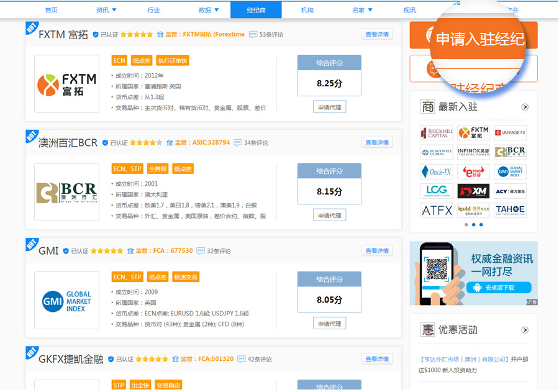
Task: Click 查看详情 for FXTM 富拓
Action: point(377,35)
